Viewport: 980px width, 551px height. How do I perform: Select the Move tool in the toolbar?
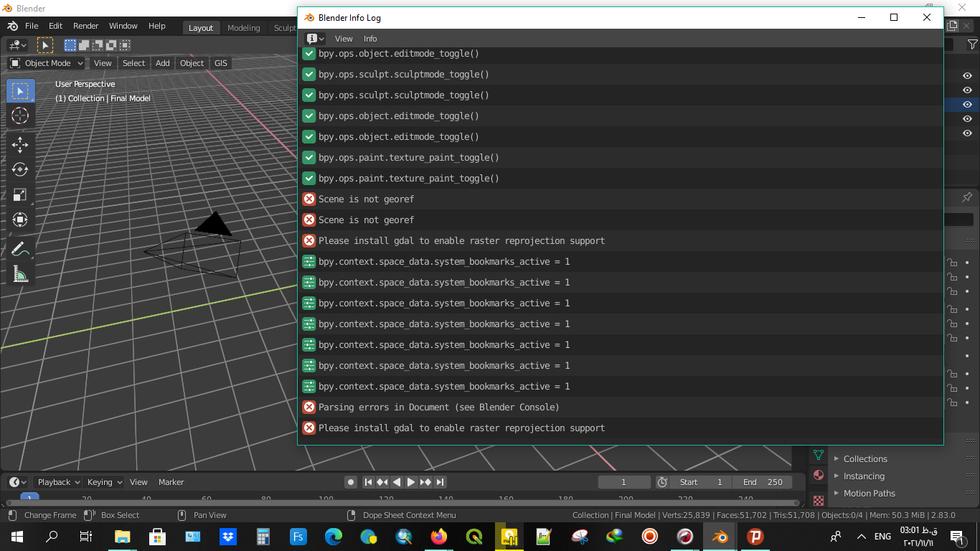pyautogui.click(x=20, y=144)
